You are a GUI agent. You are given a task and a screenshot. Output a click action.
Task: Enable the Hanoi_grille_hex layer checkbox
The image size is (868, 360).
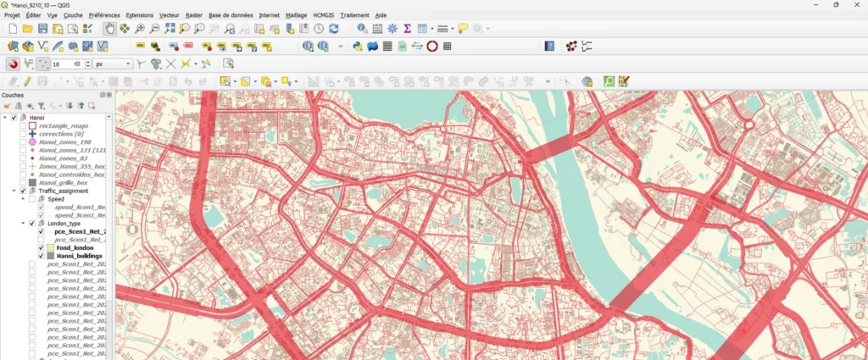tap(23, 182)
